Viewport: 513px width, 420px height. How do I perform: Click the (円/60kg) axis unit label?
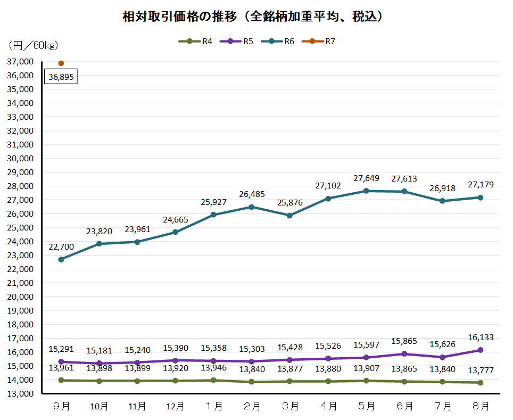(33, 45)
